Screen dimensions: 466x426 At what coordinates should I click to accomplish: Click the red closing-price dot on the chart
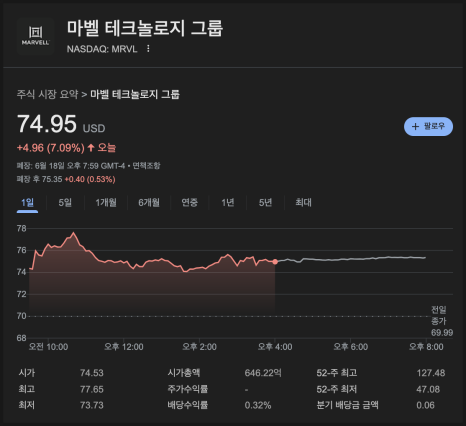pyautogui.click(x=275, y=262)
